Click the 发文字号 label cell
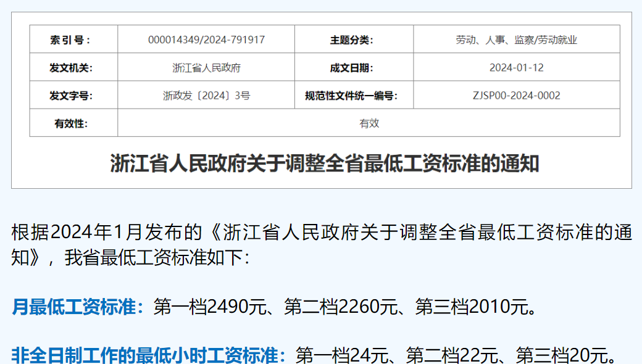The height and width of the screenshot is (364, 642). [70, 96]
